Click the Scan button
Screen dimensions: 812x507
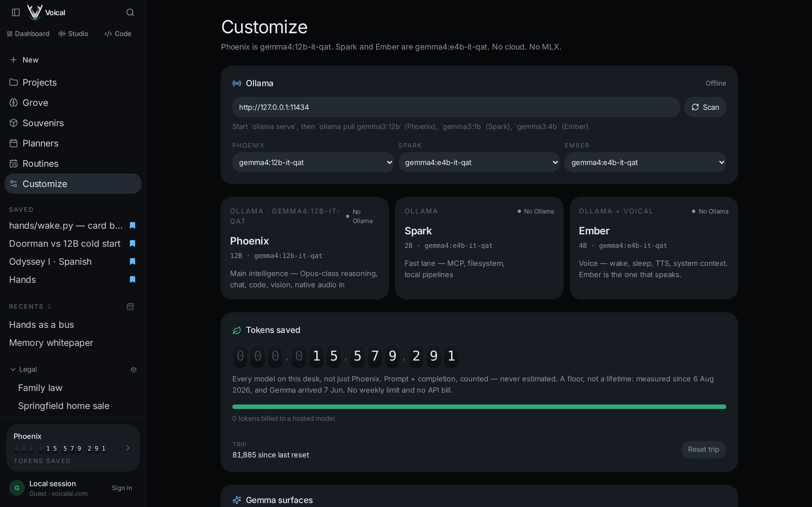click(x=705, y=107)
